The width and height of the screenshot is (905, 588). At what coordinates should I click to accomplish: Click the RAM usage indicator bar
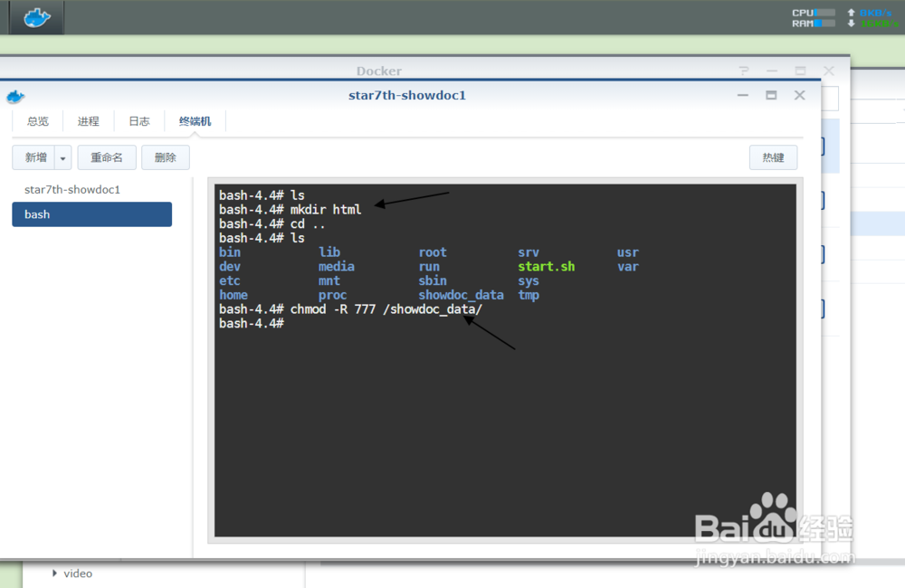pos(824,24)
